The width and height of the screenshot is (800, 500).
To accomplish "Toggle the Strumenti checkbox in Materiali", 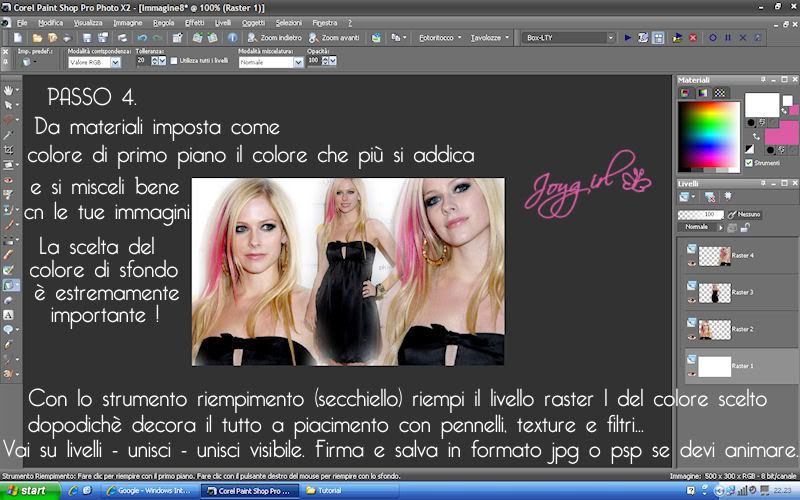I will [x=748, y=163].
